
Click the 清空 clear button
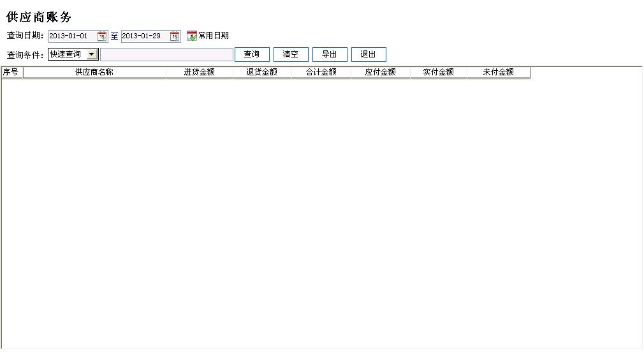pos(291,54)
